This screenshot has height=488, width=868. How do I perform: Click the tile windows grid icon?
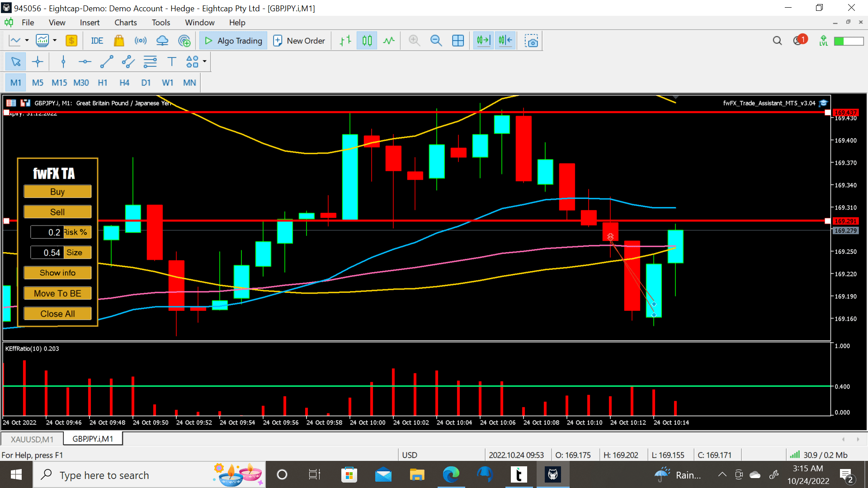pyautogui.click(x=458, y=41)
